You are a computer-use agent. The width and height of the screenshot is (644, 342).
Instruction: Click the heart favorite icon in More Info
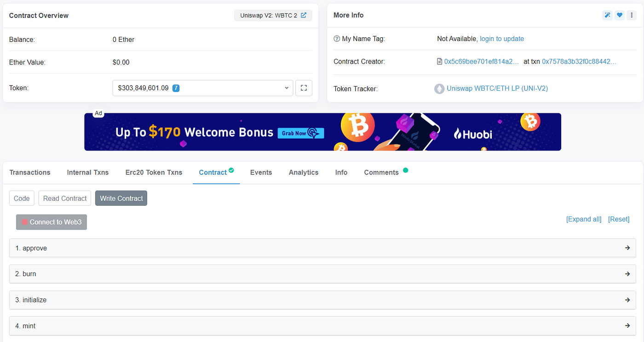(x=620, y=15)
